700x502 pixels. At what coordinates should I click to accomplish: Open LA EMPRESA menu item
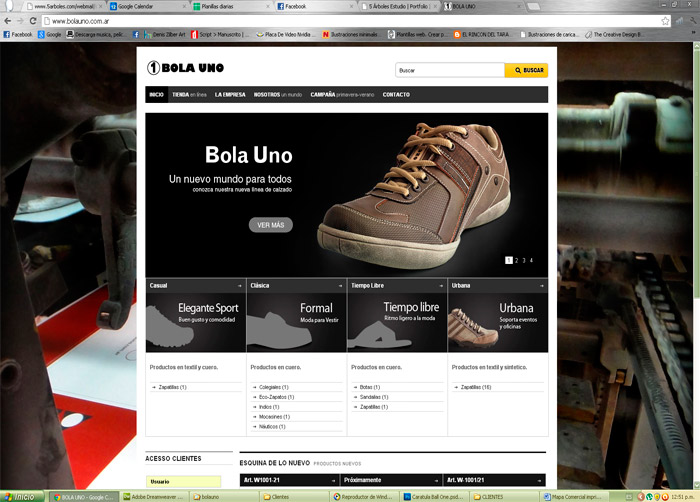(x=230, y=95)
